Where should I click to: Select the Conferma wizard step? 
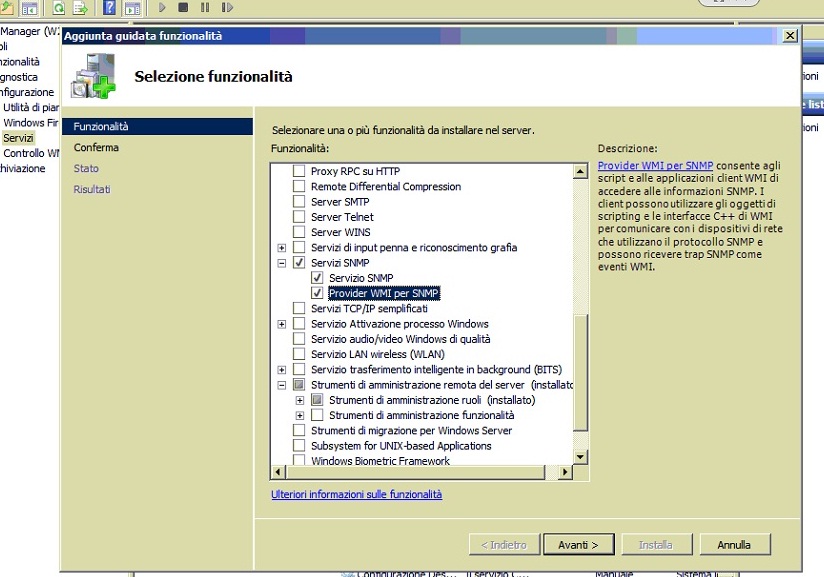(96, 148)
